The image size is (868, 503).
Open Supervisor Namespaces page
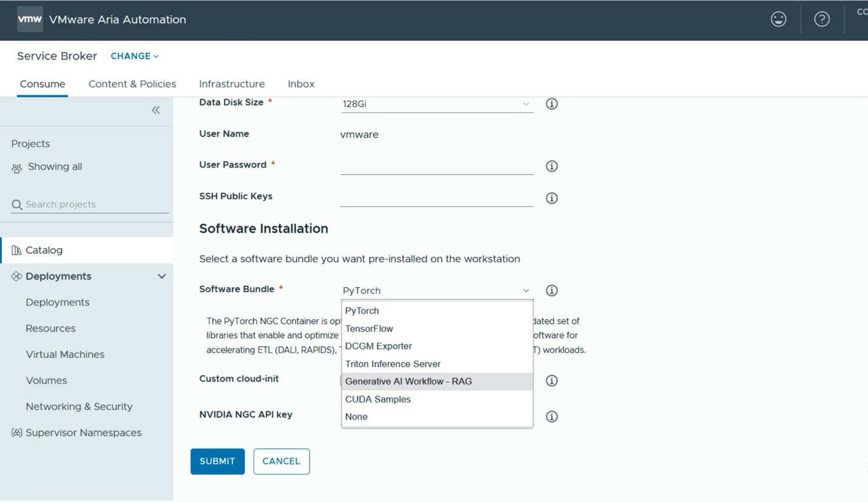[83, 433]
